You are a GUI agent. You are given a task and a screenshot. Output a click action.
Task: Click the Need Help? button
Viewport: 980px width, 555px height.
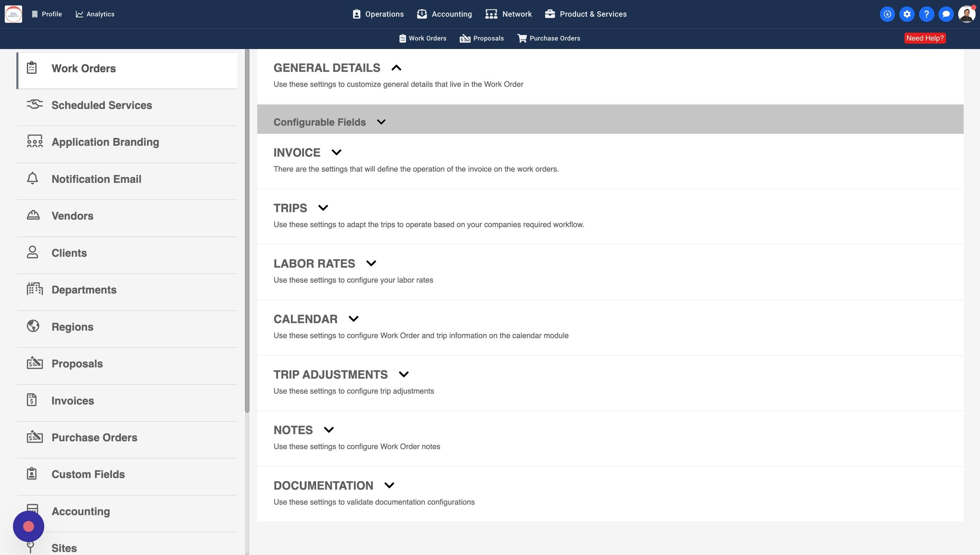pos(925,38)
